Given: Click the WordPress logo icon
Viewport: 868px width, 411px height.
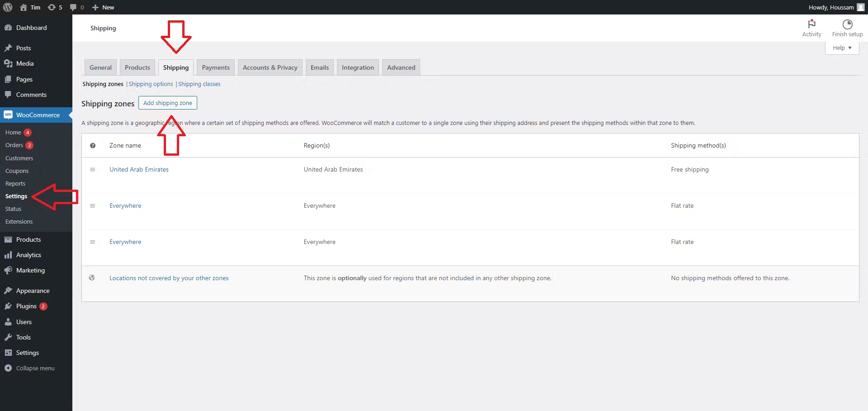Looking at the screenshot, I should [x=8, y=7].
